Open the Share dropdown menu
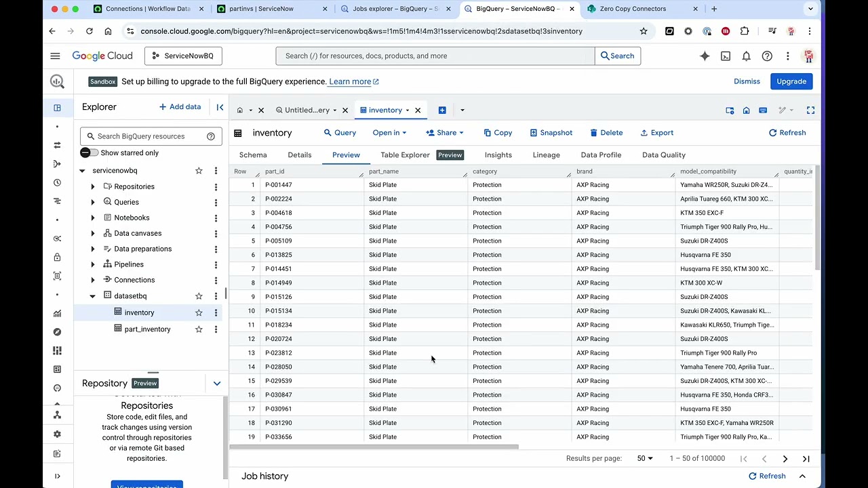 (445, 133)
